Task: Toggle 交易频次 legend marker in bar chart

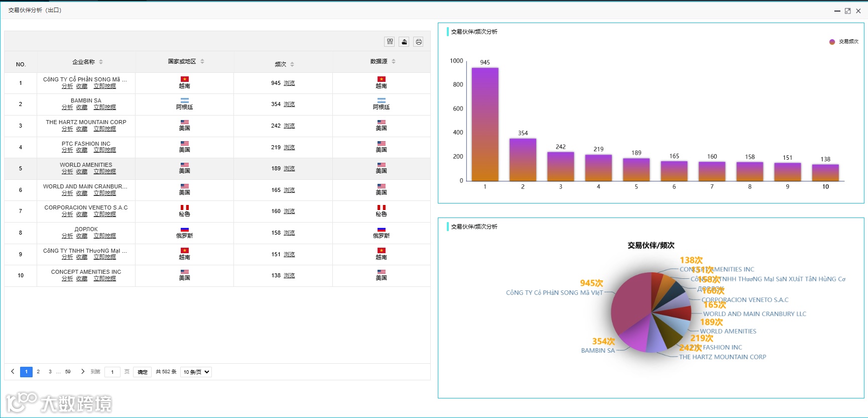Action: coord(832,42)
